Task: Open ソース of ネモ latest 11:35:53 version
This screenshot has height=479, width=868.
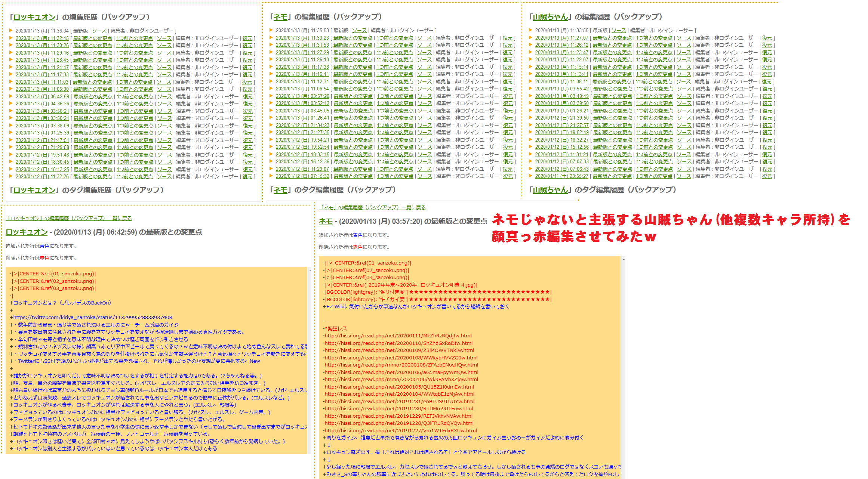Action: (x=359, y=30)
